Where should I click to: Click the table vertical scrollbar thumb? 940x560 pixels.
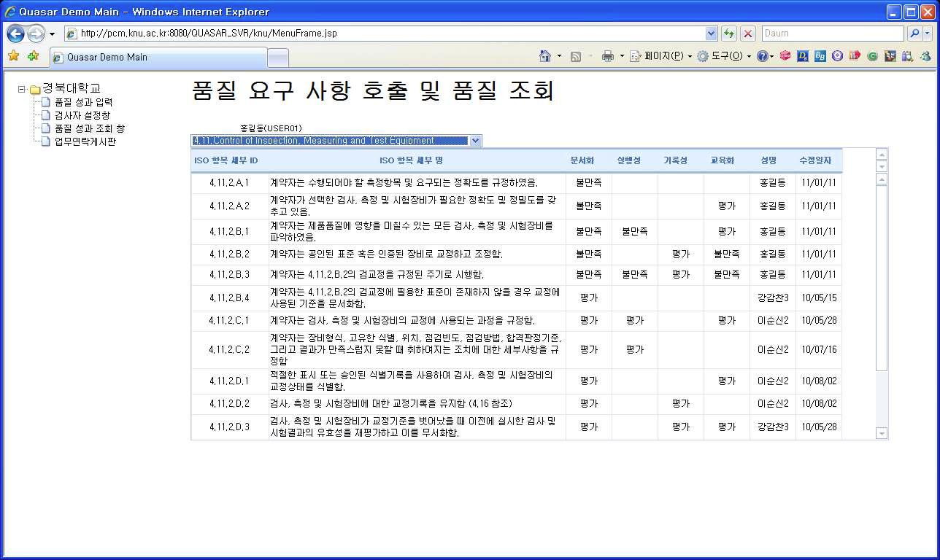tap(881, 277)
